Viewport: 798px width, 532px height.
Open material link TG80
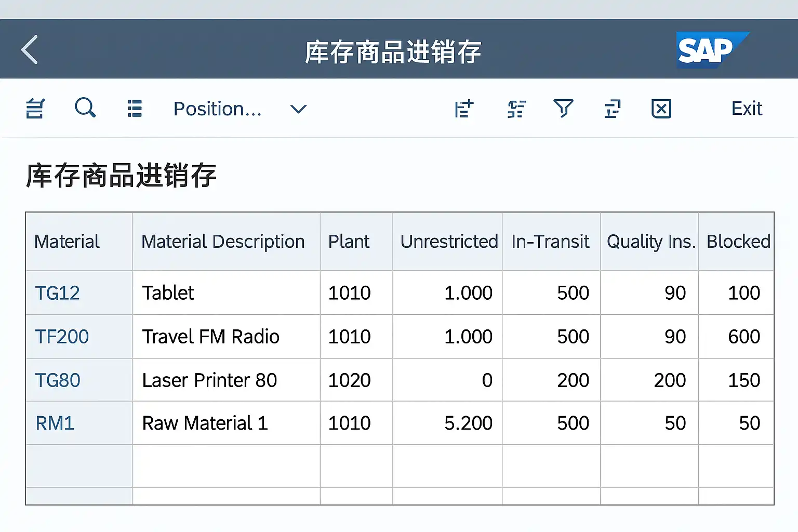58,381
